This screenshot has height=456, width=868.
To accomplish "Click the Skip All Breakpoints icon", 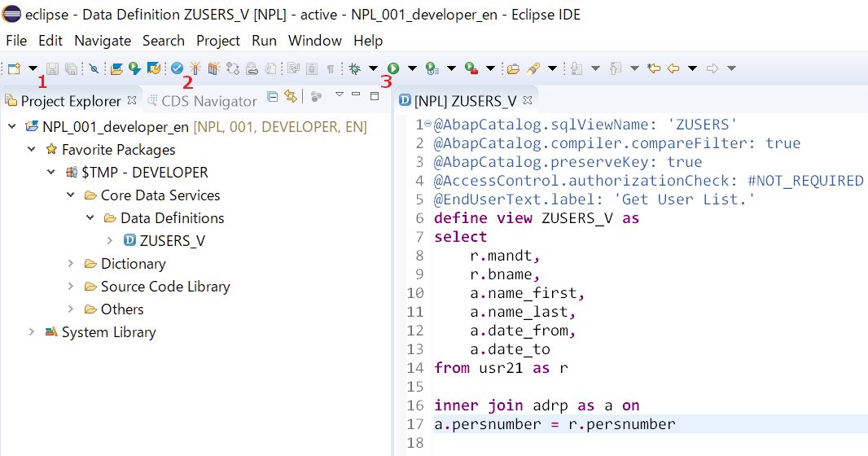I will pyautogui.click(x=94, y=68).
